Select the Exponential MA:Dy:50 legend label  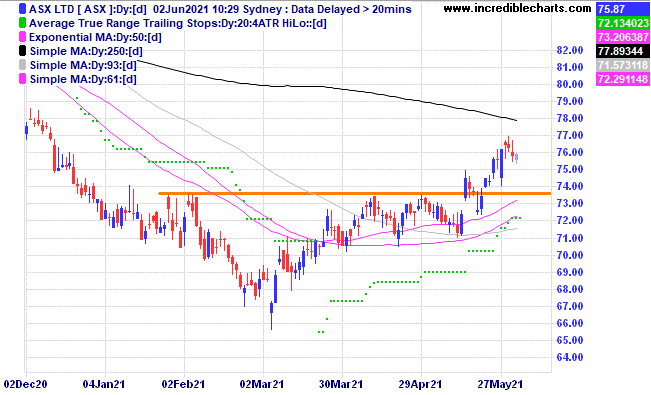95,37
